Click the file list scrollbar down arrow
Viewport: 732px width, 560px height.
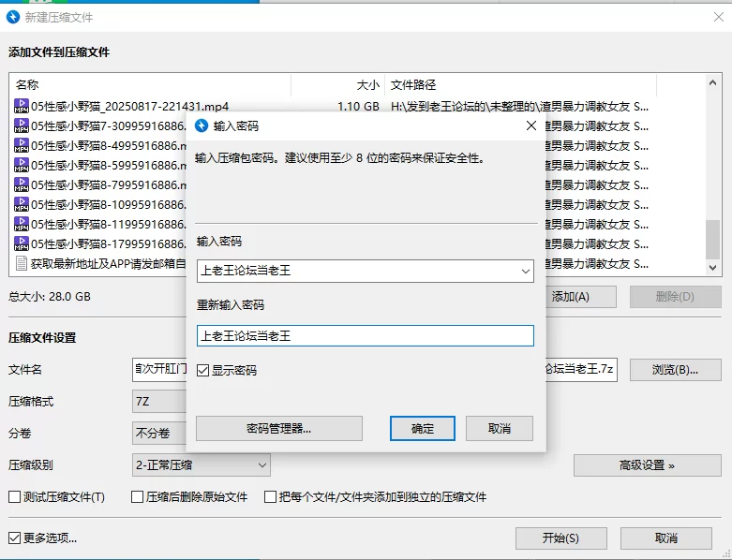click(x=712, y=268)
